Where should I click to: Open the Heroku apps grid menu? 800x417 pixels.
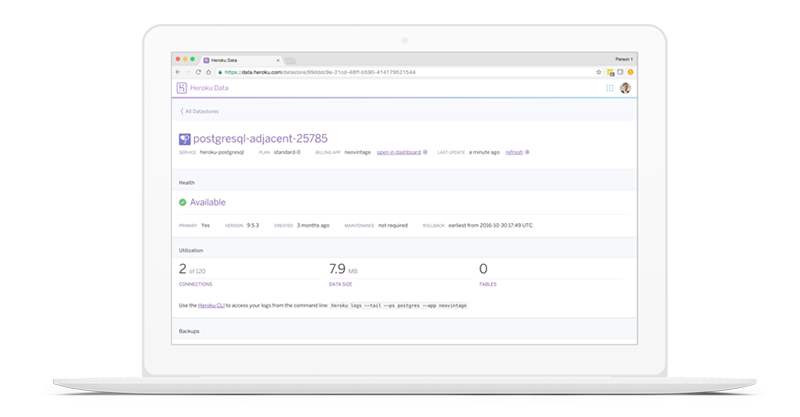coord(609,88)
